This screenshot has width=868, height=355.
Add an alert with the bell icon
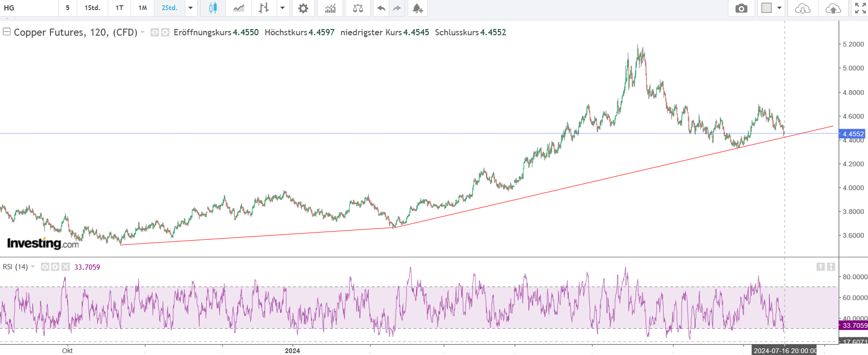coord(418,8)
